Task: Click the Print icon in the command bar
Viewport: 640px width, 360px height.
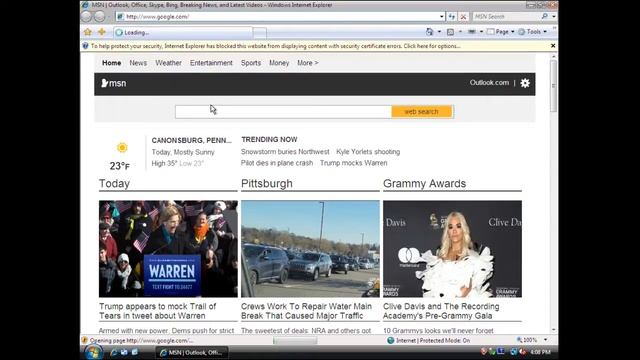Action: tap(471, 31)
